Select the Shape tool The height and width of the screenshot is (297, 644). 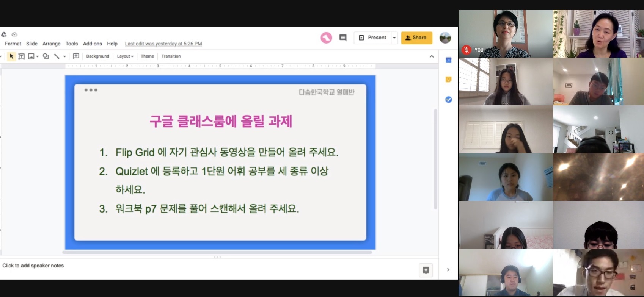[46, 56]
